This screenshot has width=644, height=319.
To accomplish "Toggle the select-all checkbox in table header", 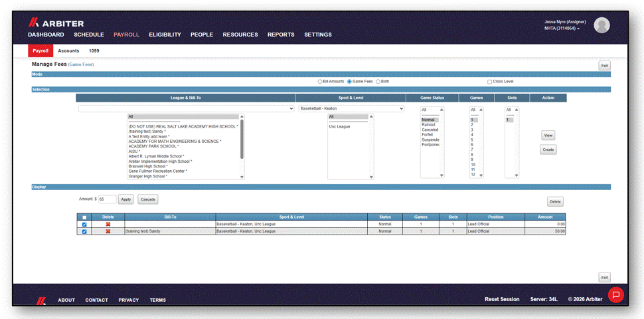I will [x=84, y=217].
